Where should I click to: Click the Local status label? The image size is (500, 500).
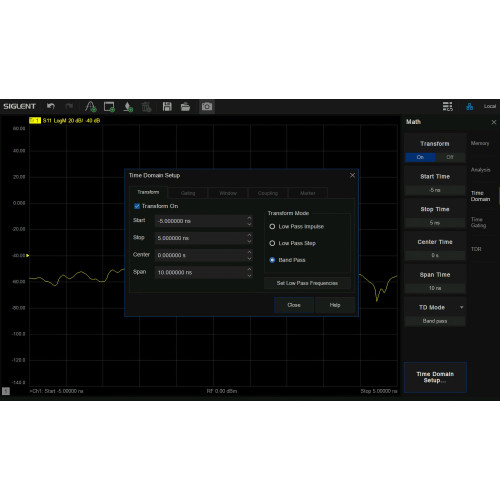[490, 106]
